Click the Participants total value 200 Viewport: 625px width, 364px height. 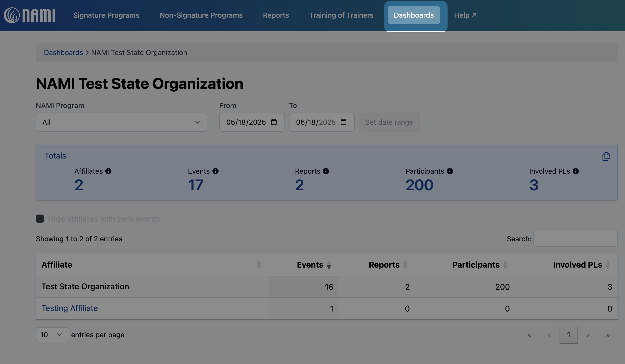pos(419,185)
